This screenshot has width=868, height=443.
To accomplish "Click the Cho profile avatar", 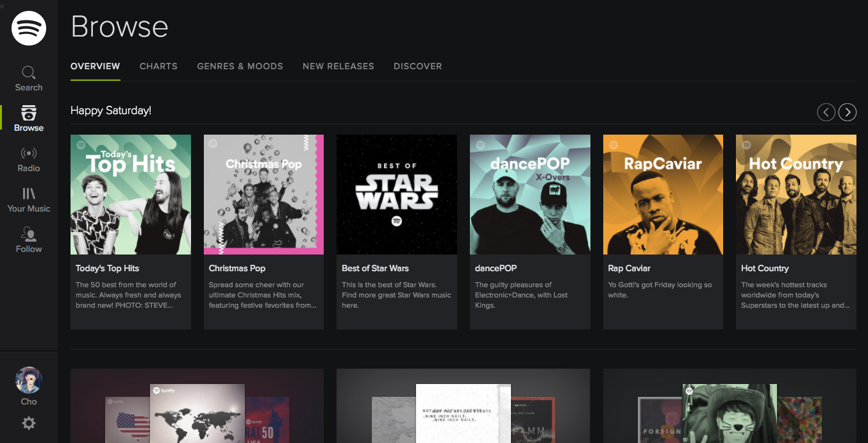I will 29,380.
